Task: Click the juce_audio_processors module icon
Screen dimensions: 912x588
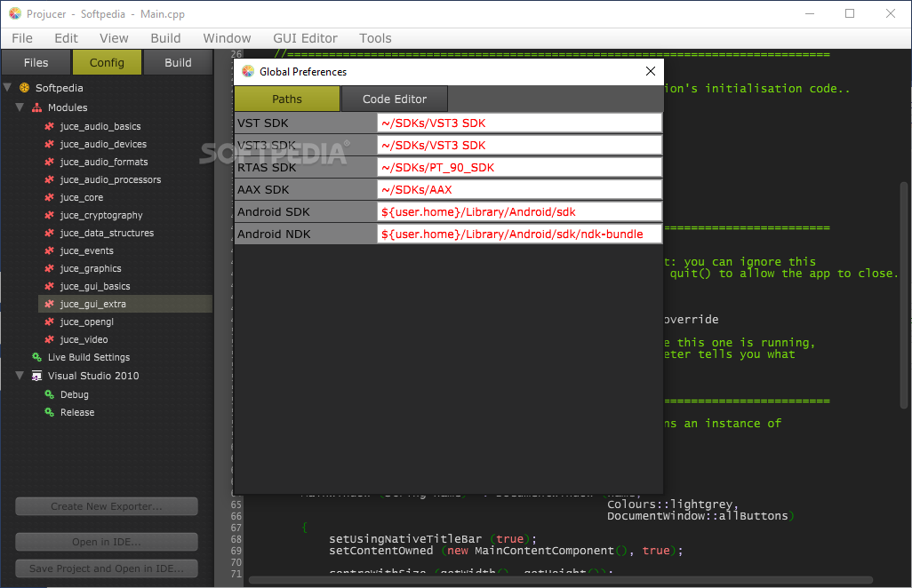Action: (x=50, y=179)
